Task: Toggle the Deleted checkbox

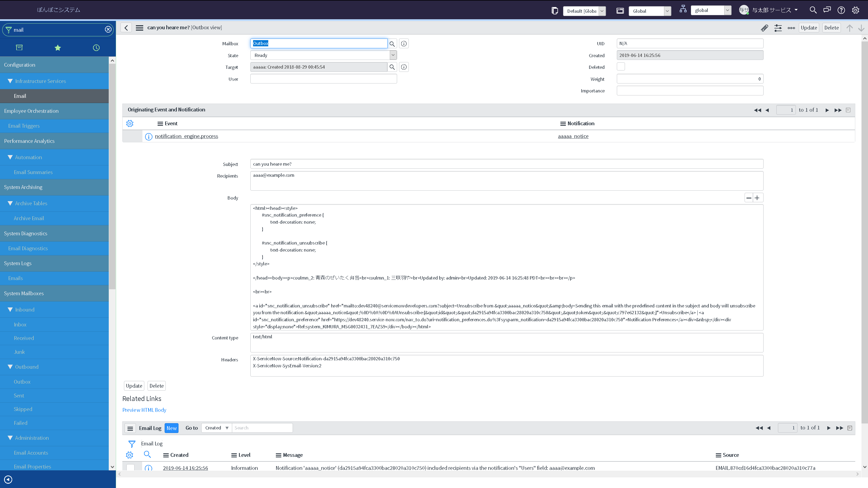Action: pyautogui.click(x=621, y=67)
